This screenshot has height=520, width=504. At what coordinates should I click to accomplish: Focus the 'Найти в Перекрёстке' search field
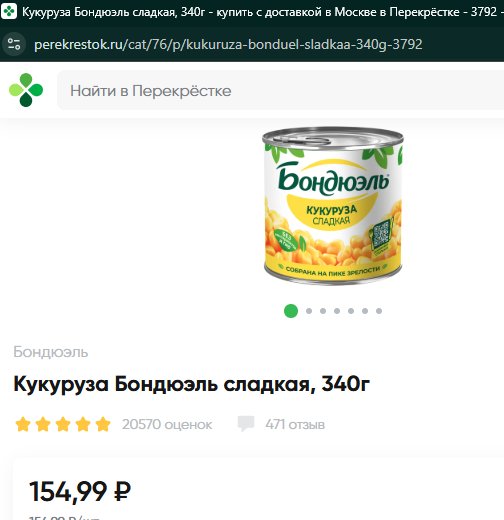pos(280,90)
